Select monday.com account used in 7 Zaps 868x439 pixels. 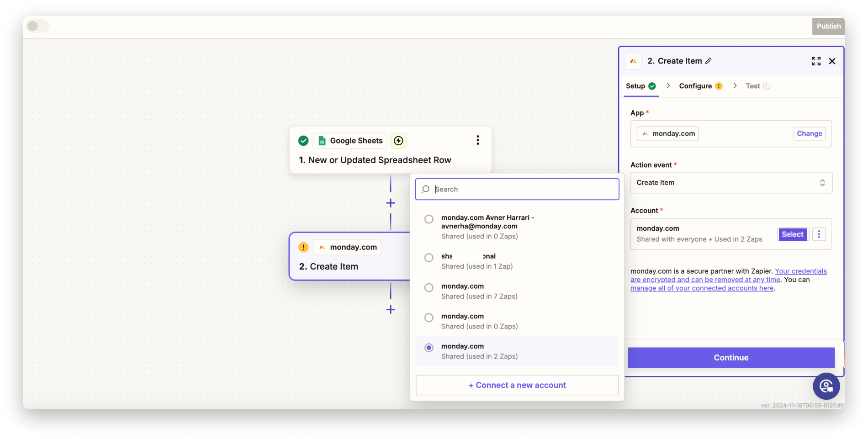[429, 288]
